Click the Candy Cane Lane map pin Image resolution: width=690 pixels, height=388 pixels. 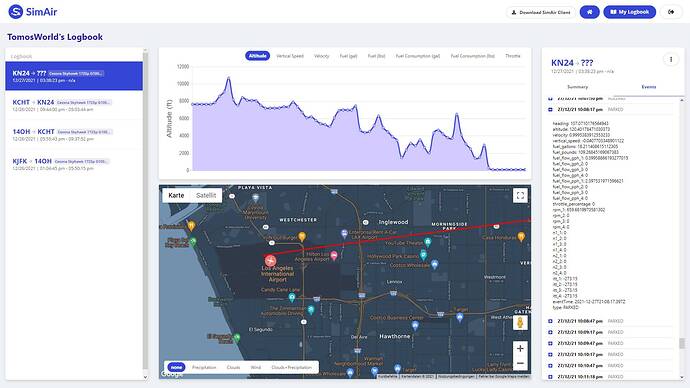(x=292, y=298)
